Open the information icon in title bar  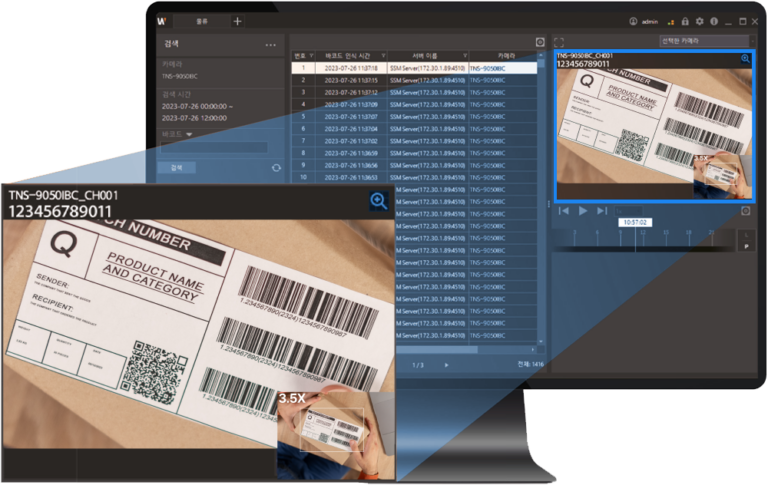(714, 22)
